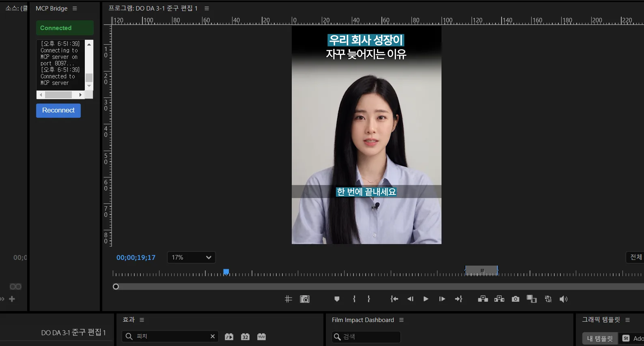644x346 pixels.
Task: Open graphic templates (그래픽 템플릿) panel menu
Action: coord(627,320)
